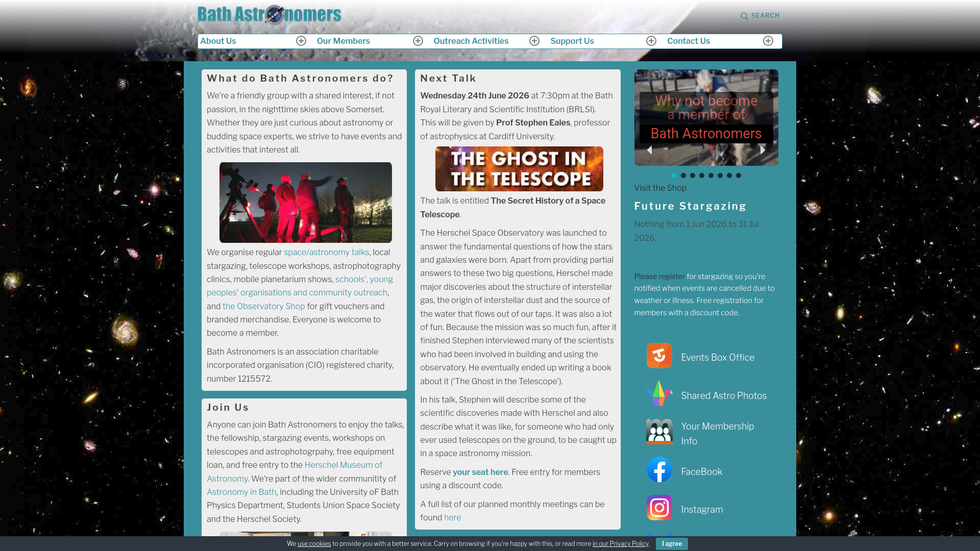Open the Facebook icon

click(x=659, y=469)
